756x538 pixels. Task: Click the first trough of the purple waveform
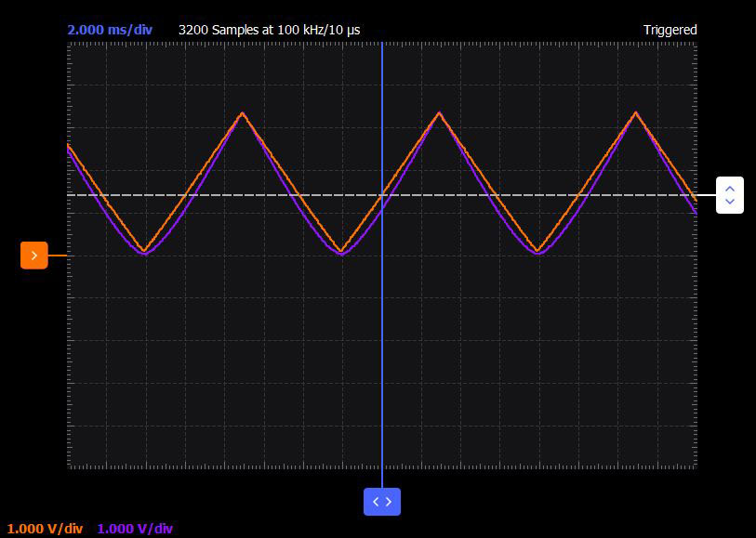pyautogui.click(x=145, y=254)
